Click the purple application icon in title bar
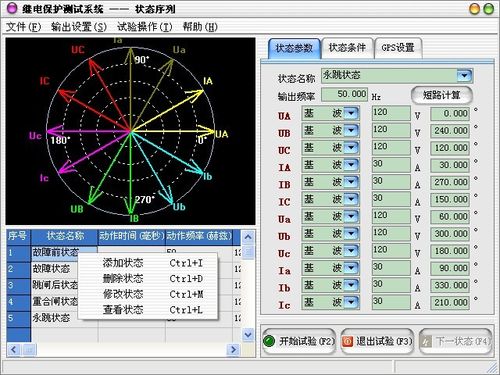 click(12, 8)
